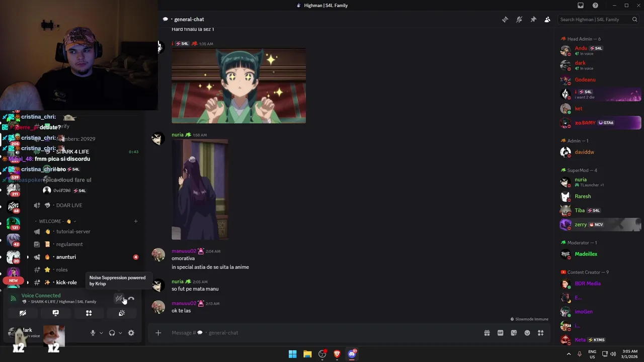Image resolution: width=644 pixels, height=362 pixels.
Task: Open activities launcher in voice panel
Action: click(89, 313)
